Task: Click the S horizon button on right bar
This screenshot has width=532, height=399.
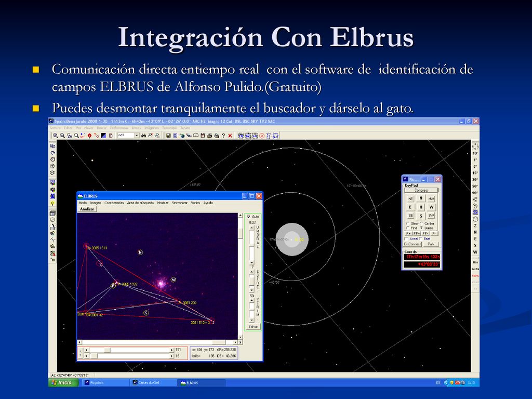Action: click(x=475, y=245)
